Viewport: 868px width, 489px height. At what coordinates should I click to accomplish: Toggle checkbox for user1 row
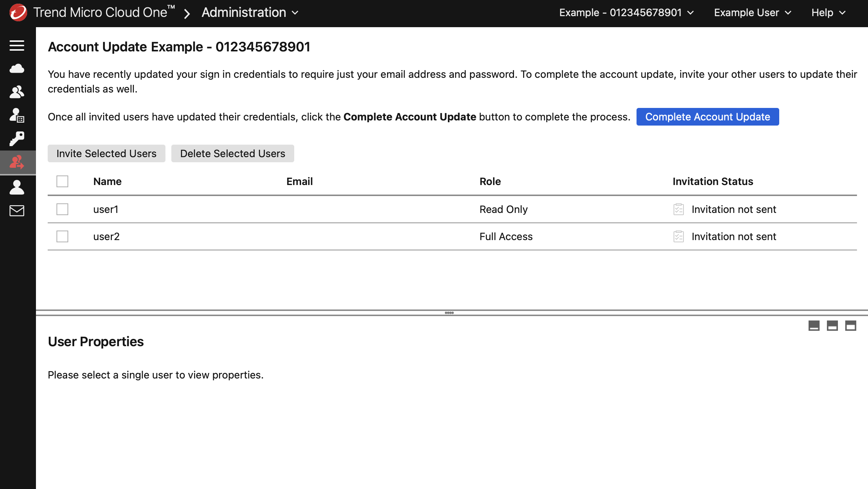(x=62, y=209)
